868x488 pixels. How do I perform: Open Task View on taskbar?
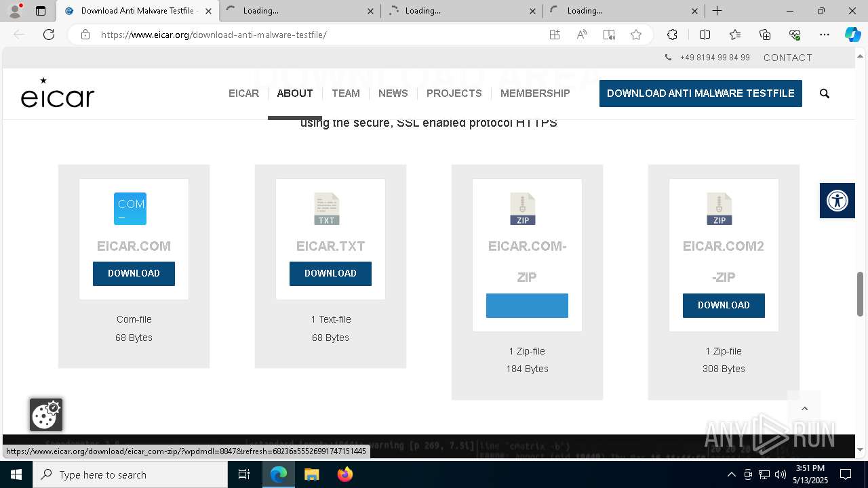244,474
